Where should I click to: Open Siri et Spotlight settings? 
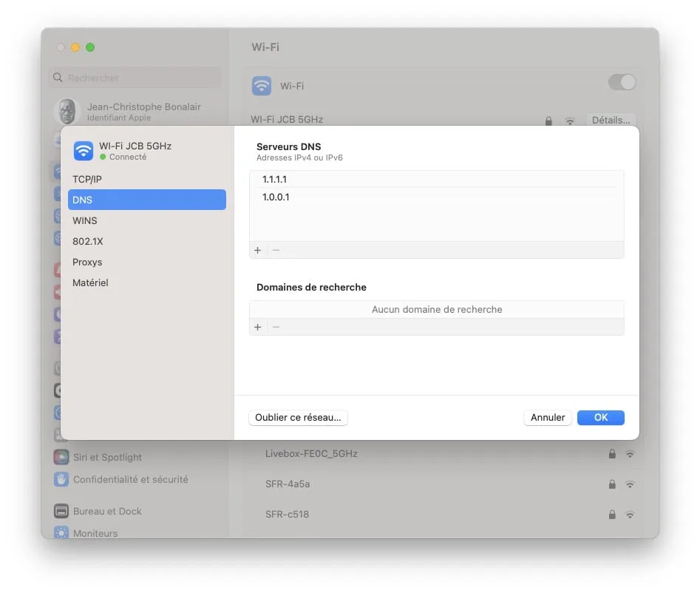pos(107,457)
